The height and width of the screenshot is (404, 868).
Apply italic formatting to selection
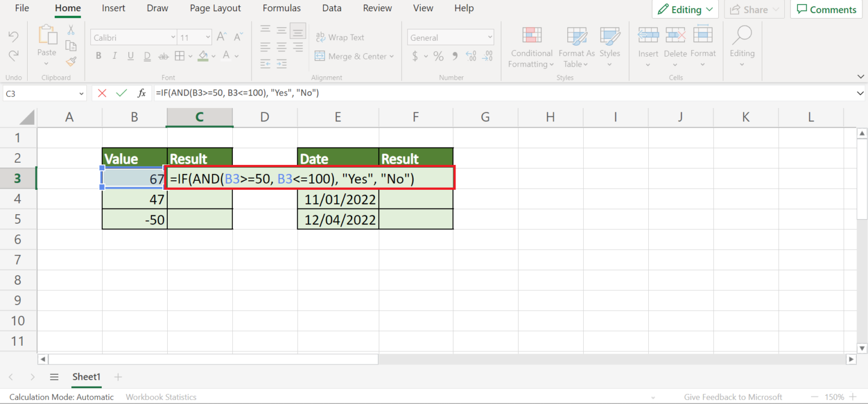pos(114,55)
